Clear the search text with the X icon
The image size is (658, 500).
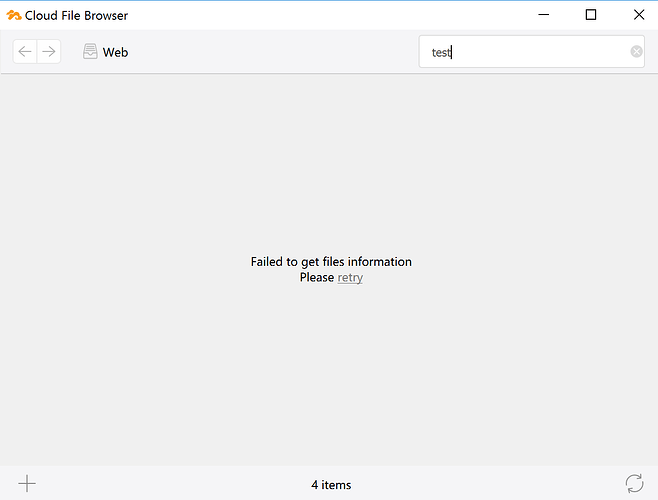[x=636, y=52]
